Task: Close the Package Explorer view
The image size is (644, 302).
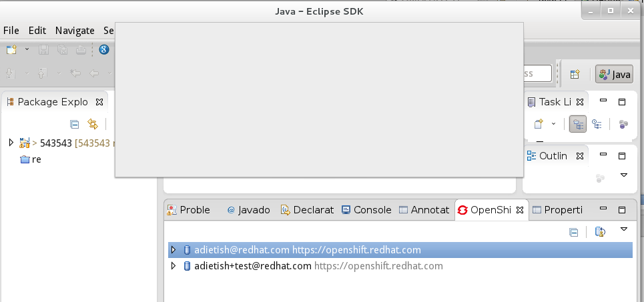Action: [99, 102]
